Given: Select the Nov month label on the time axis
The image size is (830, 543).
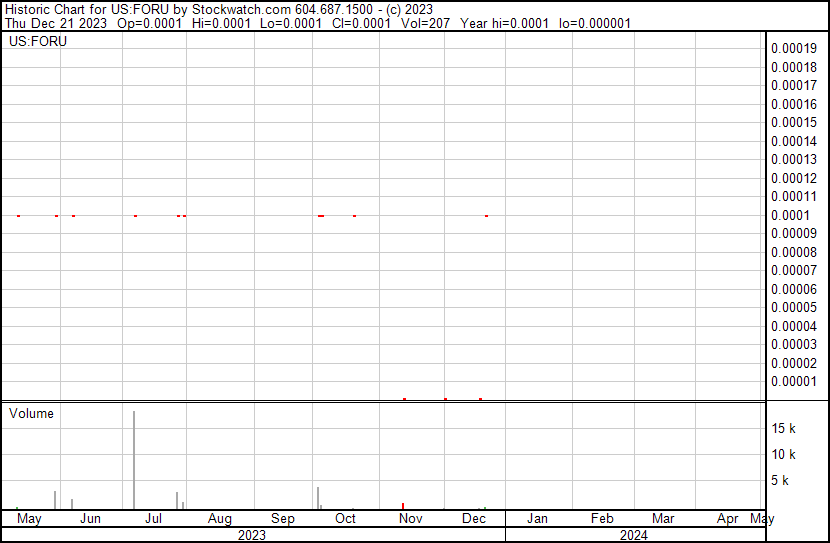Looking at the screenshot, I should pos(410,519).
